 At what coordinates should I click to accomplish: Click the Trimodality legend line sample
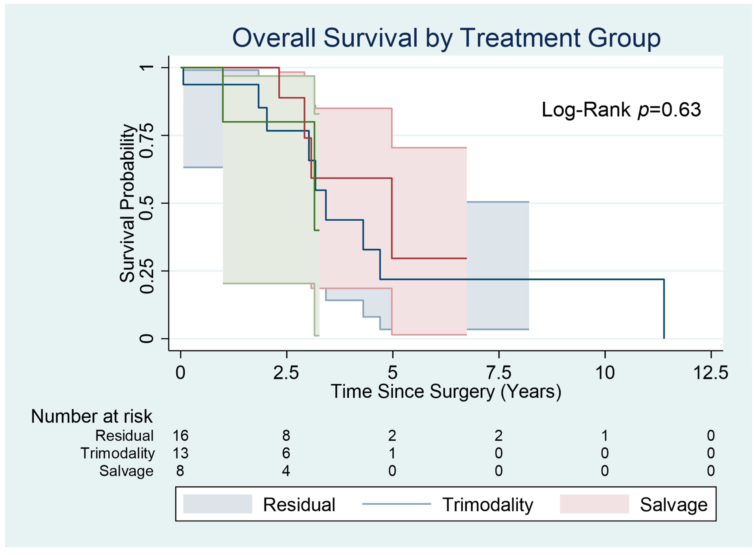point(396,504)
